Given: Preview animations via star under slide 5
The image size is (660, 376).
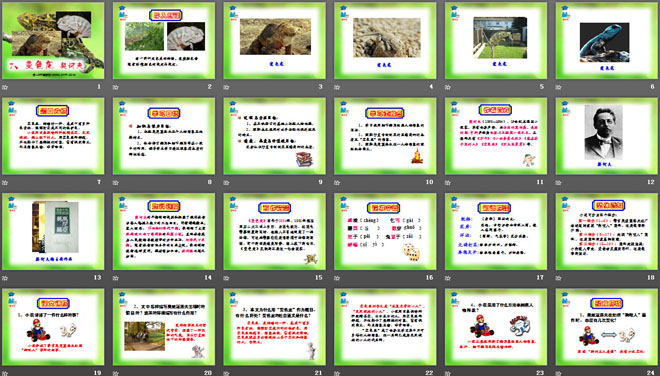Looking at the screenshot, I should (x=448, y=87).
